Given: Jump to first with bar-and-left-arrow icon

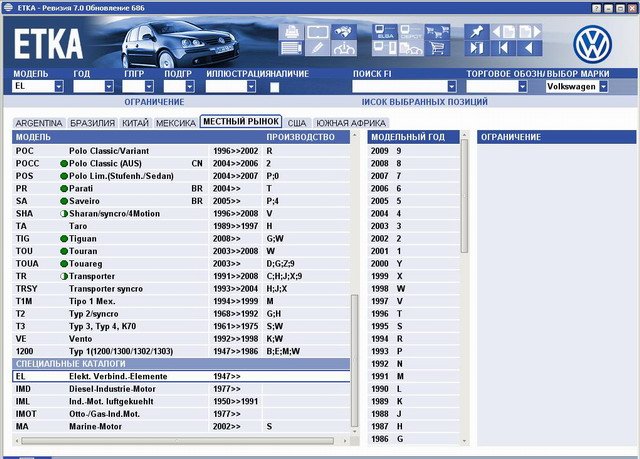Looking at the screenshot, I should click(503, 48).
